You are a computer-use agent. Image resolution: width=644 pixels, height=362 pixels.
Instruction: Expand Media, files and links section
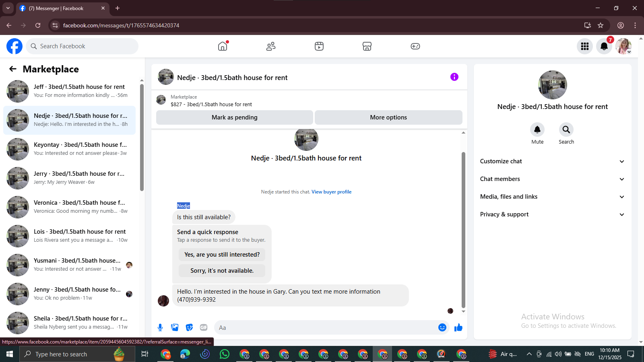[x=552, y=197]
